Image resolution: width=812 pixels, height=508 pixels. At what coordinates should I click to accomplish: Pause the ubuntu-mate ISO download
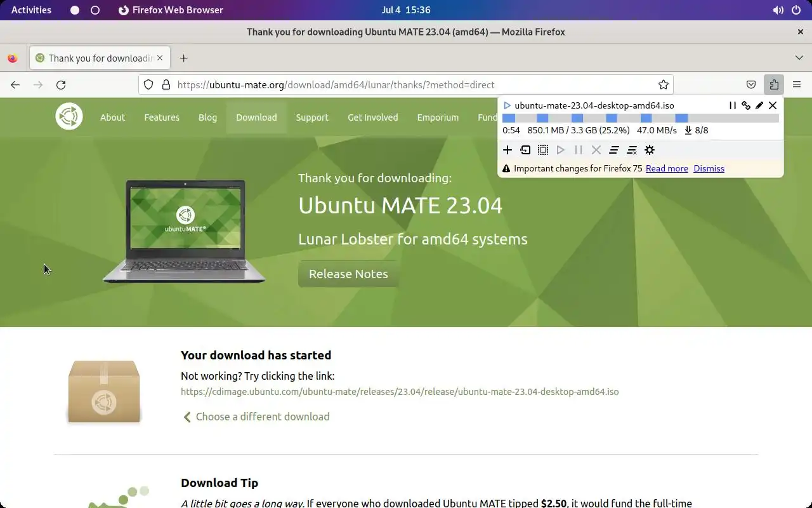(x=732, y=105)
